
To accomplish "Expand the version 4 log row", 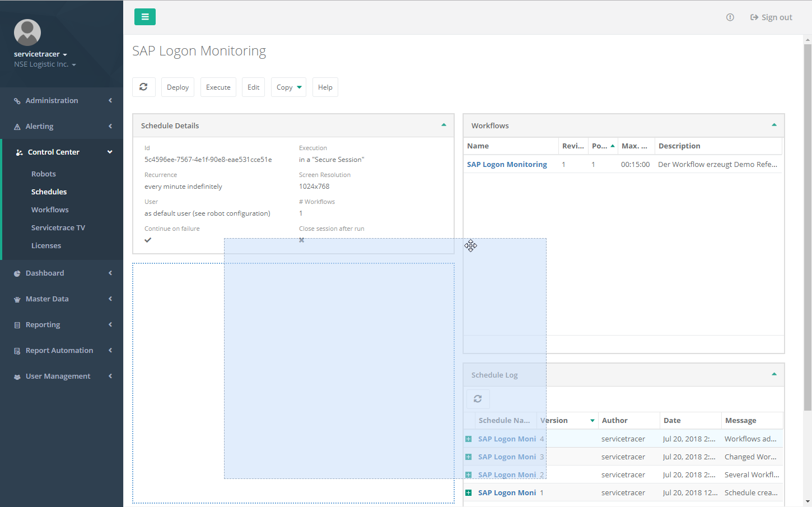I will pos(468,439).
